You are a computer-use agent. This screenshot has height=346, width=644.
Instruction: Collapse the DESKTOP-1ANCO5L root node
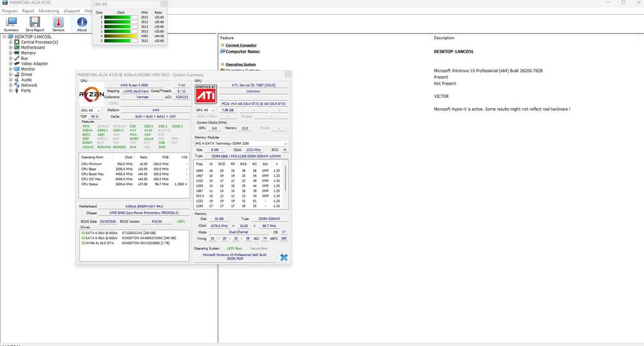(x=5, y=37)
